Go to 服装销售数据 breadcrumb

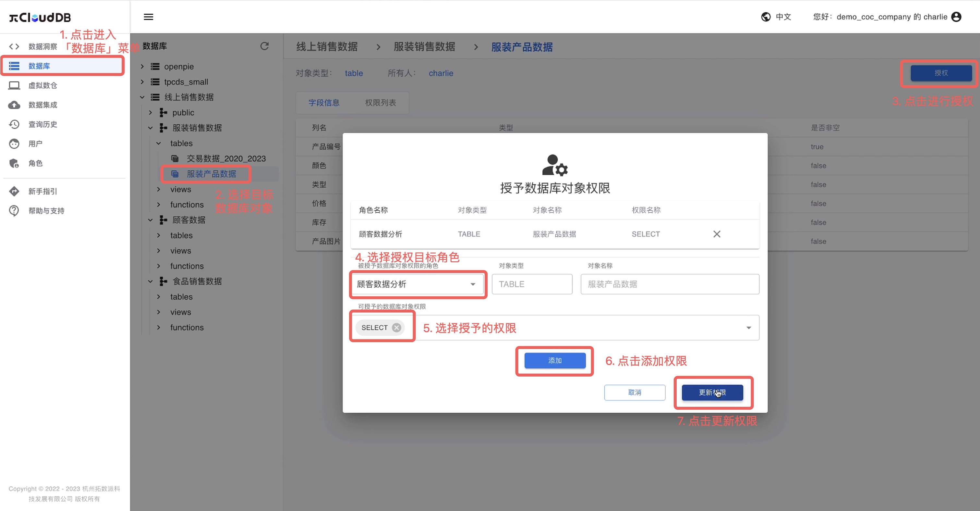click(x=424, y=47)
